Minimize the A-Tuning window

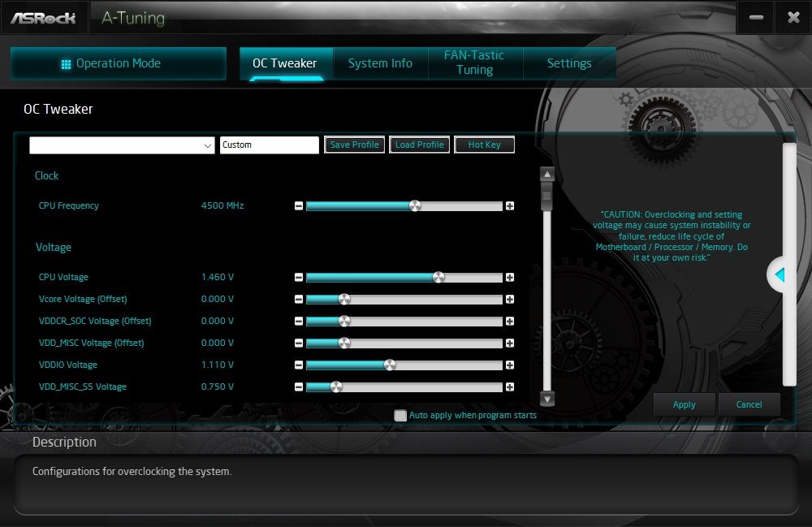[756, 18]
